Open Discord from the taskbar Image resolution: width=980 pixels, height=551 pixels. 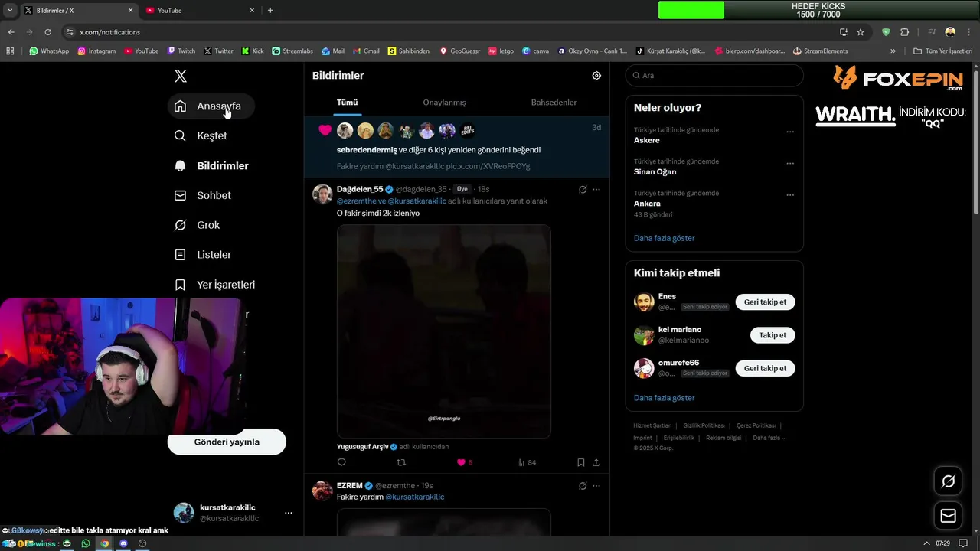coord(123,543)
